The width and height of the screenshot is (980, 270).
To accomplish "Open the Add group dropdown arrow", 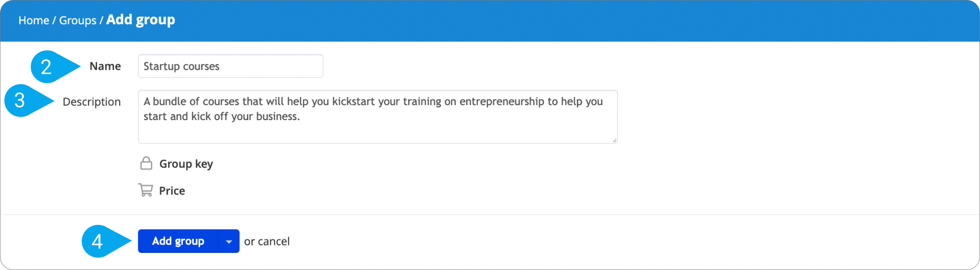I will (x=229, y=241).
